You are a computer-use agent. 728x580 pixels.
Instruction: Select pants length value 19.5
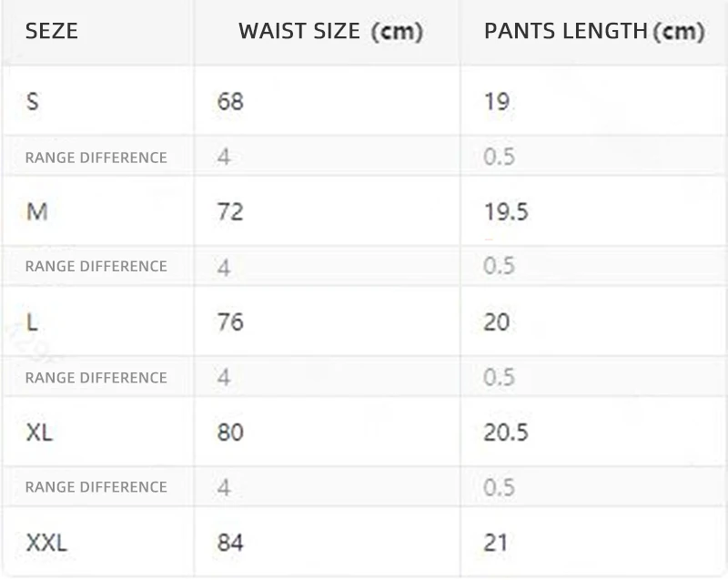tap(506, 212)
